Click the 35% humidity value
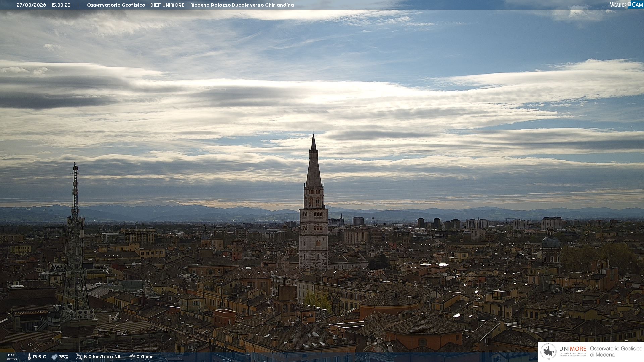 tap(64, 357)
